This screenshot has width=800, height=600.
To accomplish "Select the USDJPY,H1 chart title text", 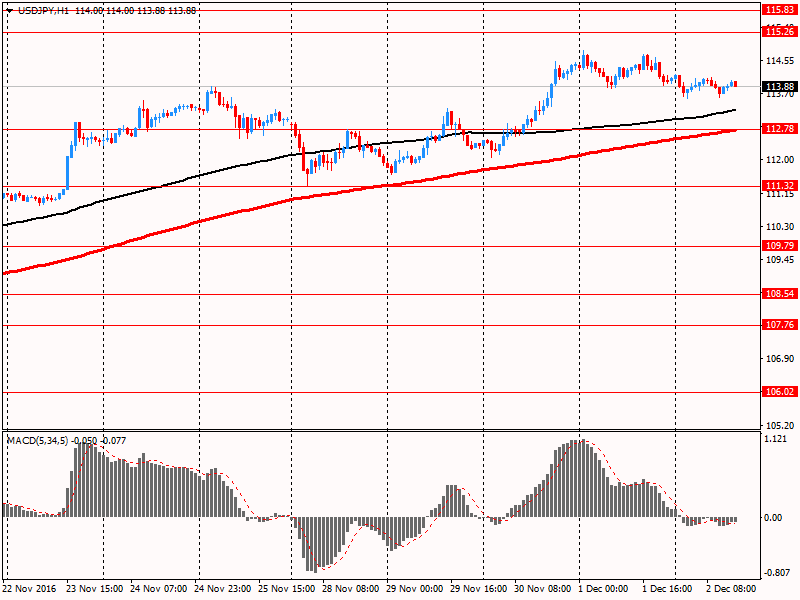I will click(x=44, y=10).
